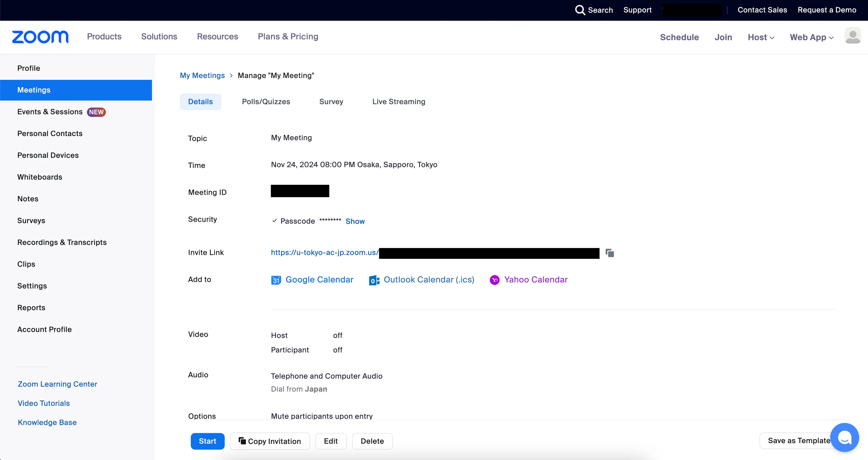
Task: Click the Copy Invitation button
Action: tap(269, 441)
